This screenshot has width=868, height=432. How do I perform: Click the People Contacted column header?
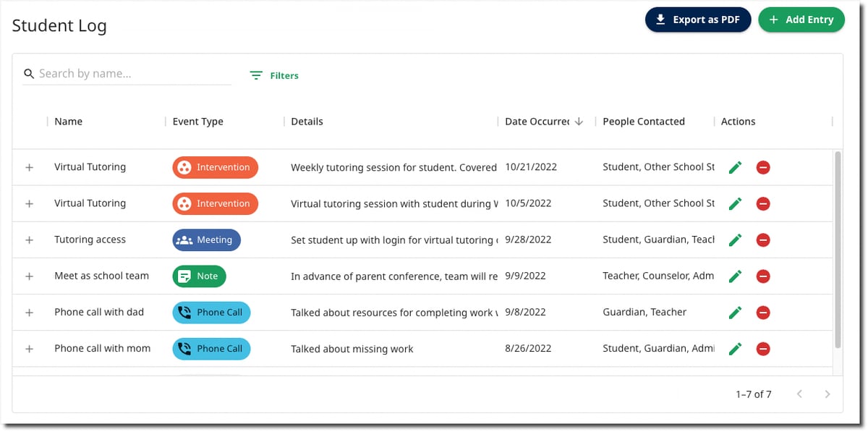coord(643,121)
